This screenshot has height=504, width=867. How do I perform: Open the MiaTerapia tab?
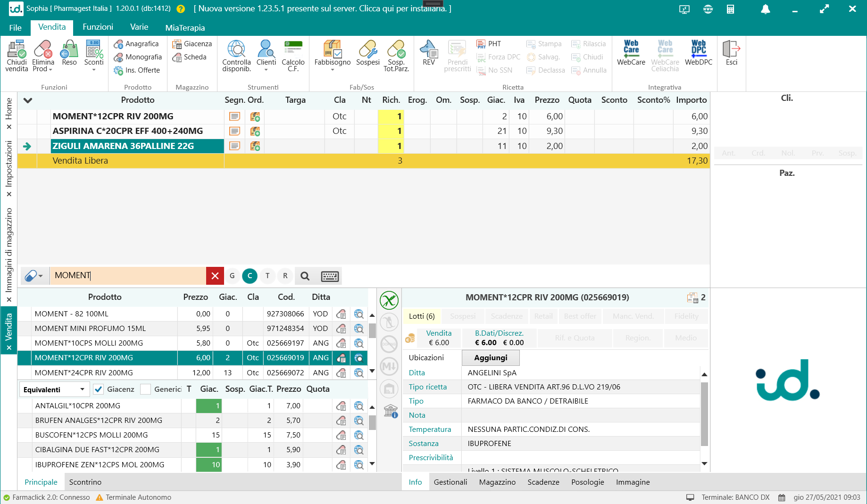coord(185,28)
